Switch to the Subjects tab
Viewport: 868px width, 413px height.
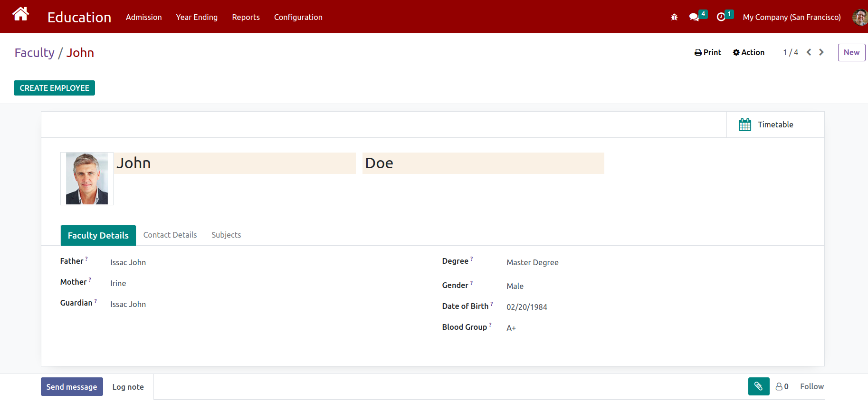click(226, 235)
